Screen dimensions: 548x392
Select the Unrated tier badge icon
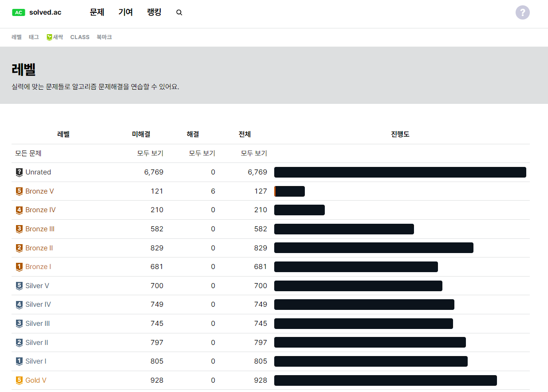click(x=19, y=172)
